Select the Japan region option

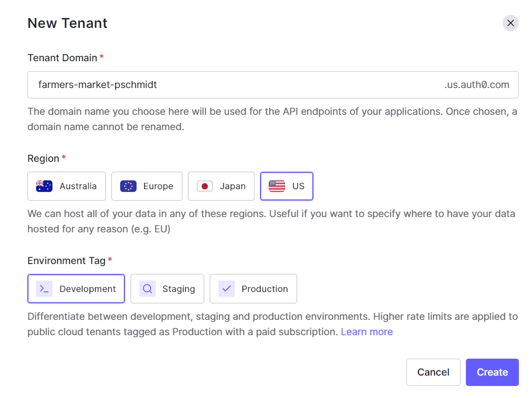[x=221, y=186]
